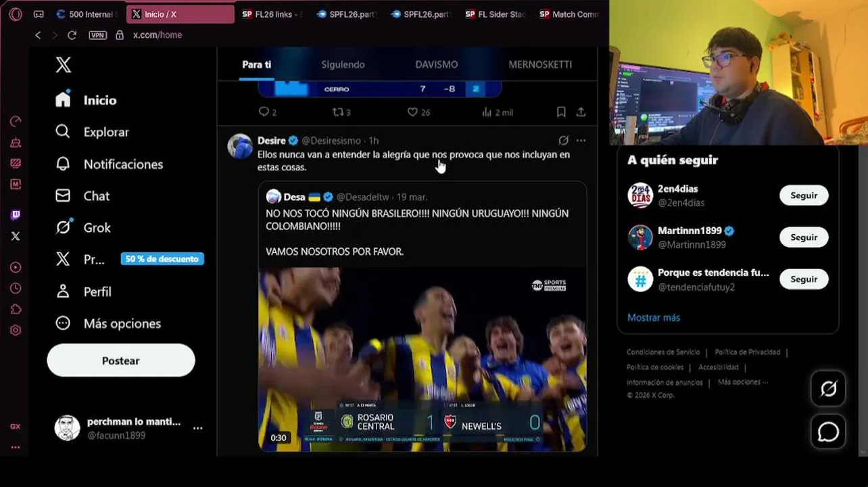
Task: Open Settings gear icon in Opera sidebar
Action: [x=16, y=330]
